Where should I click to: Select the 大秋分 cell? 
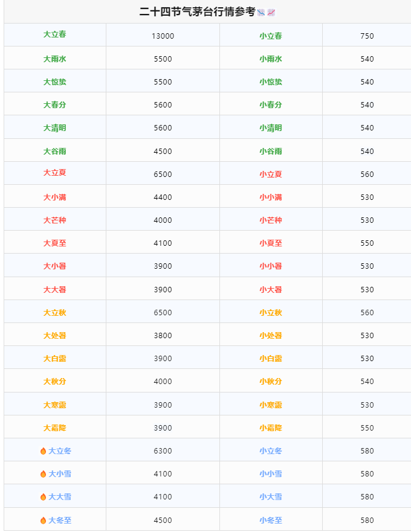(x=54, y=382)
